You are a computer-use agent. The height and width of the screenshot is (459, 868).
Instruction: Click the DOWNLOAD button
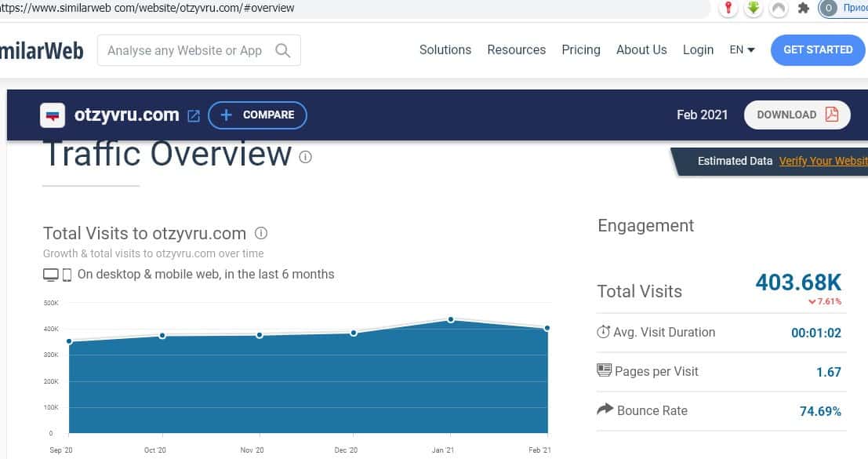797,115
